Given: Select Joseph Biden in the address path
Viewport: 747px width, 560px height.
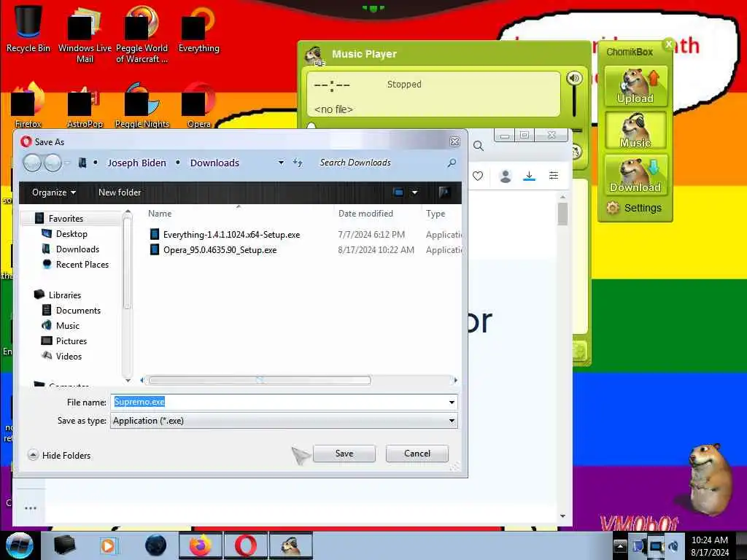Looking at the screenshot, I should click(136, 163).
